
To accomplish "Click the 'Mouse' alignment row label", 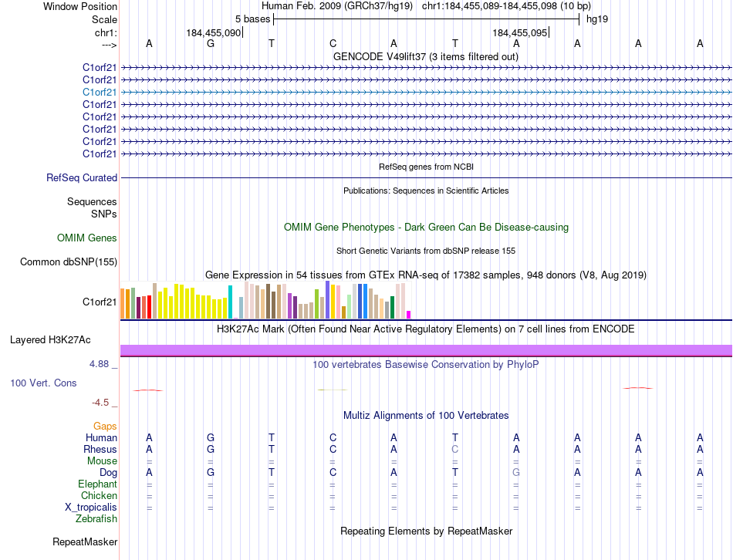I will pos(102,461).
